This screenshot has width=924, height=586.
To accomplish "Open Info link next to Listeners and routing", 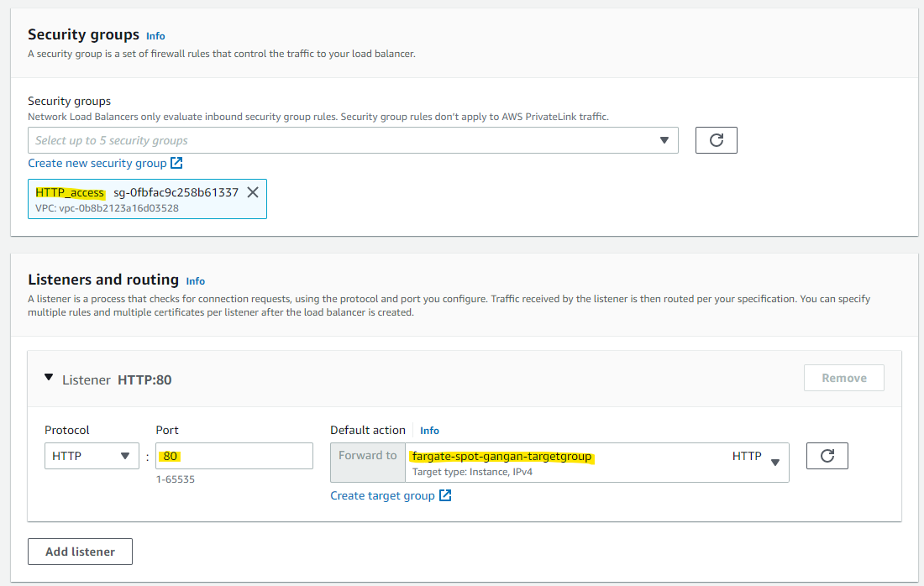I will point(195,281).
